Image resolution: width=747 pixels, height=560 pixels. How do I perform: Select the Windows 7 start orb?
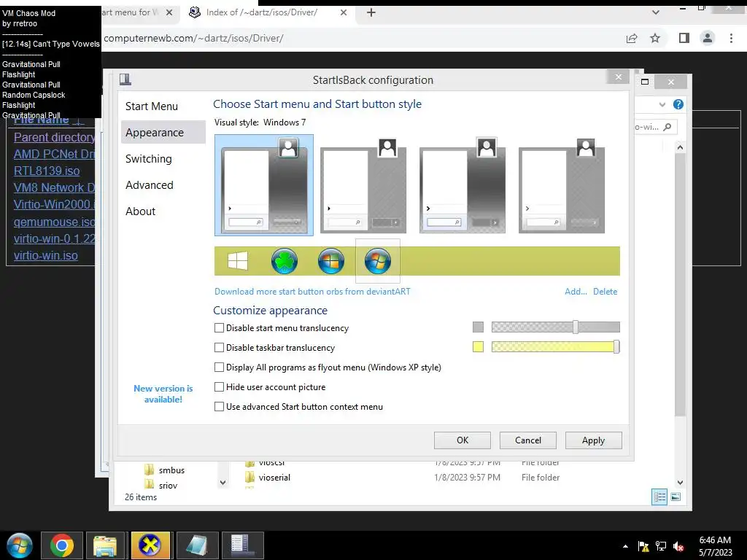pos(378,261)
